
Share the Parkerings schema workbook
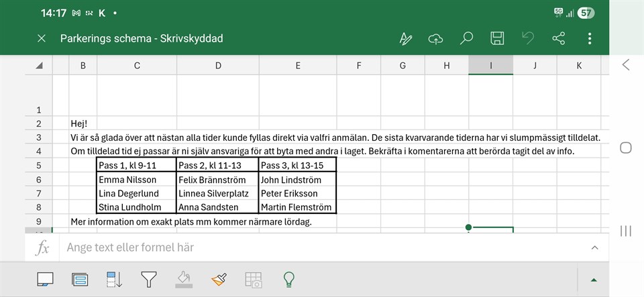[558, 38]
